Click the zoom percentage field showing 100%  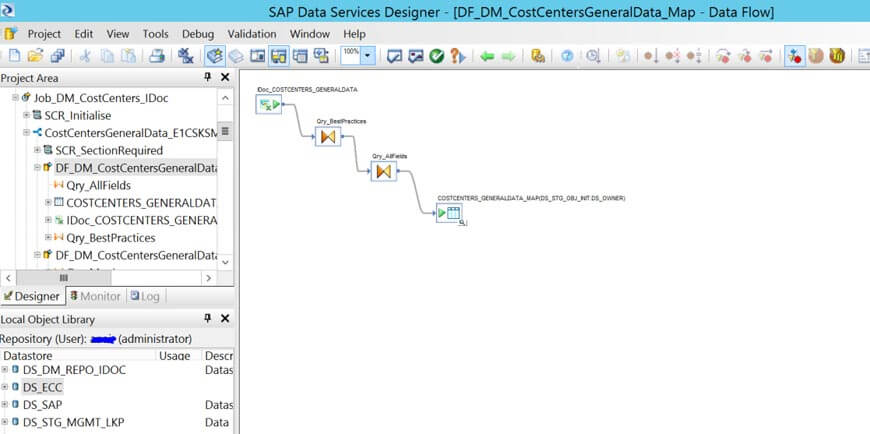[351, 55]
